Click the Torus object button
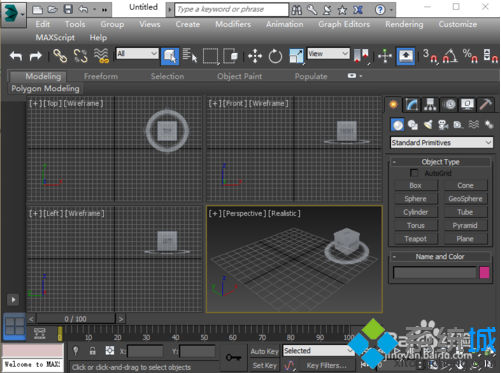This screenshot has width=501, height=373. pos(416,225)
